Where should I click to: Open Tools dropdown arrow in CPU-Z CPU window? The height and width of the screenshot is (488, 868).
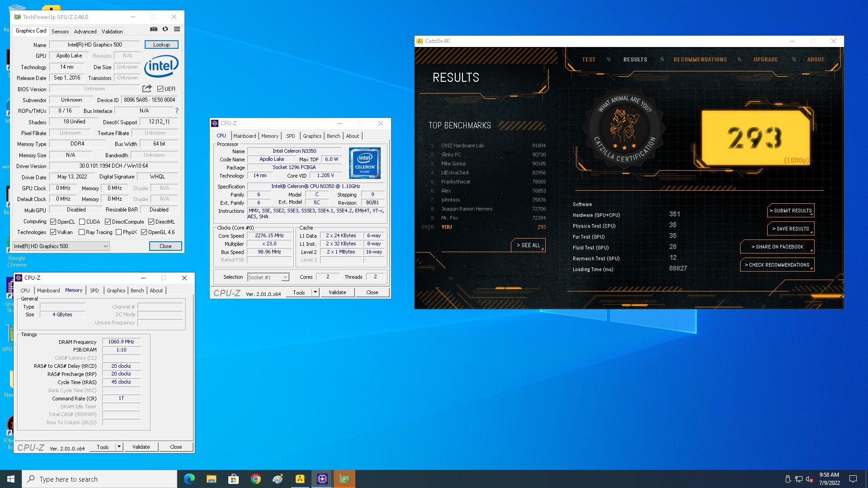pos(316,292)
